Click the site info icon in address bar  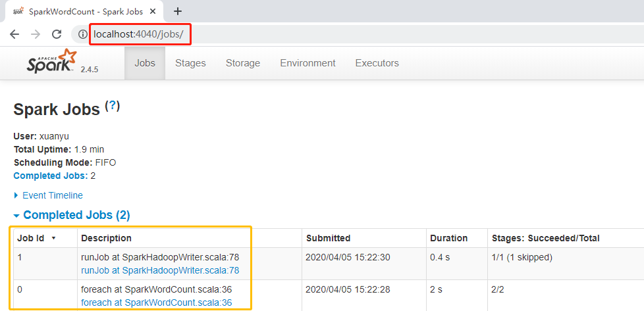click(x=83, y=34)
